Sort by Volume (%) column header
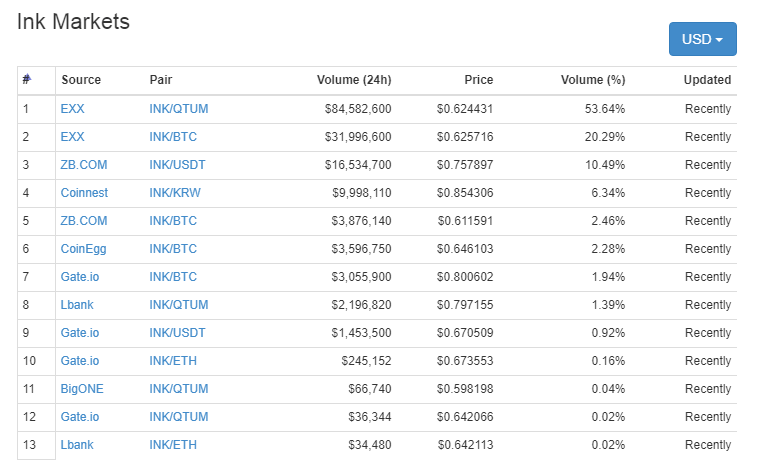Image resolution: width=757 pixels, height=471 pixels. pos(593,80)
